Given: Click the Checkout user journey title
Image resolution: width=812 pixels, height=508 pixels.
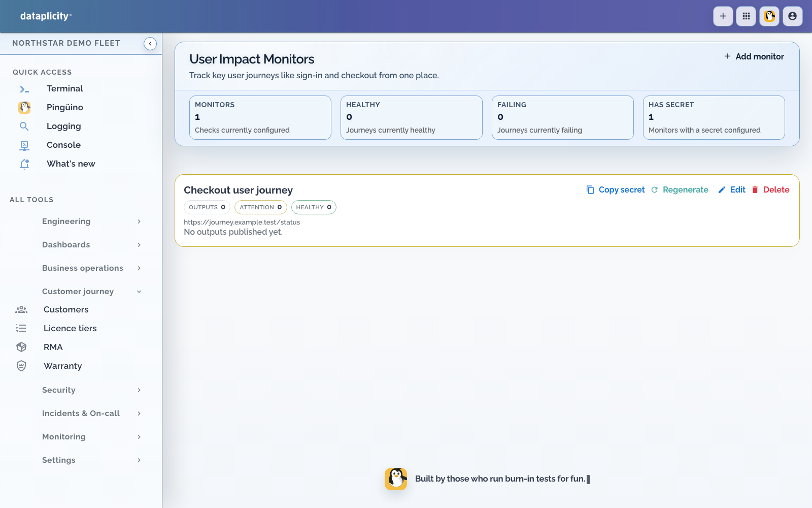Looking at the screenshot, I should (x=238, y=190).
